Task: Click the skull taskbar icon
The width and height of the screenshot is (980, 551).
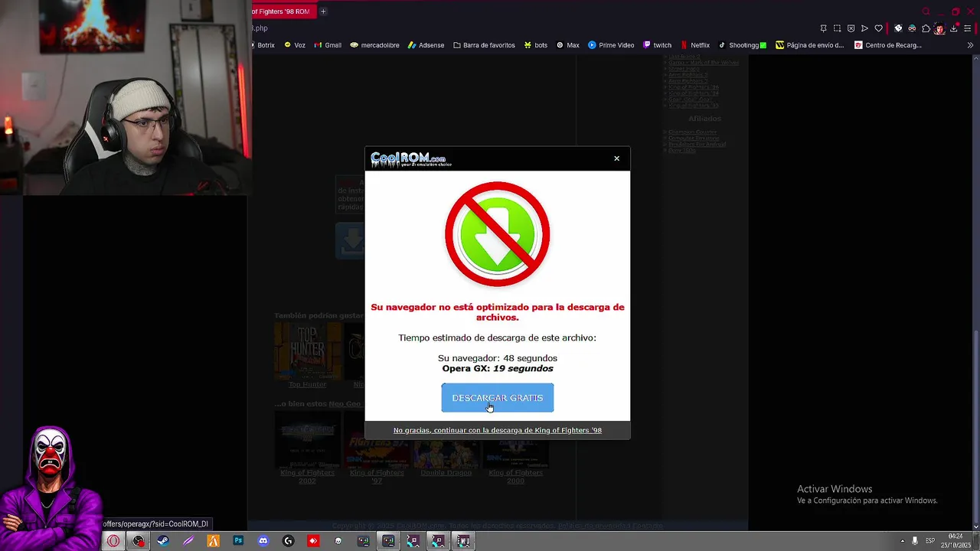Action: (x=338, y=541)
